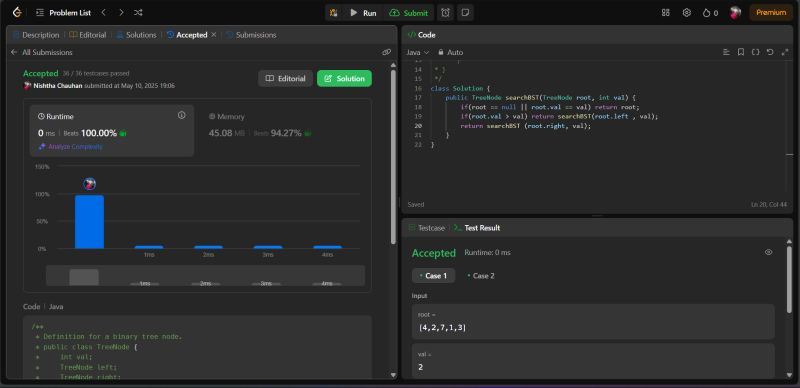Open the timer alarm clock icon
This screenshot has height=388, width=800.
pos(445,13)
